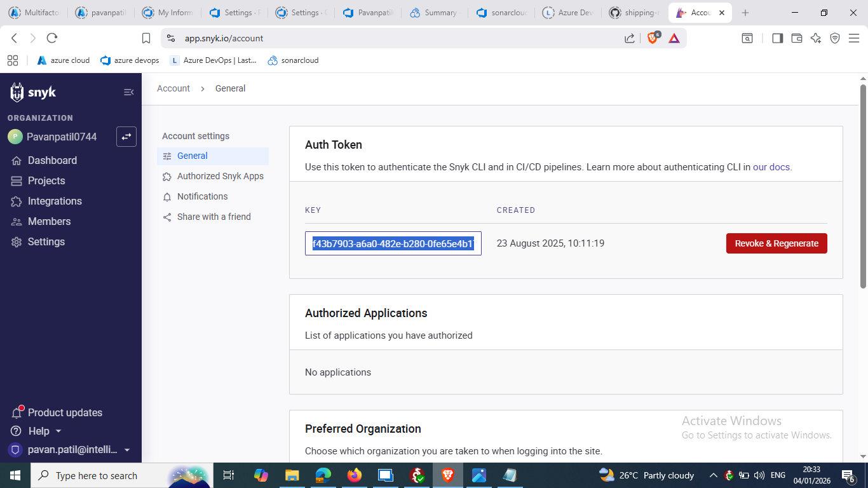This screenshot has width=868, height=488.
Task: Open the 'our docs' link
Action: [771, 167]
